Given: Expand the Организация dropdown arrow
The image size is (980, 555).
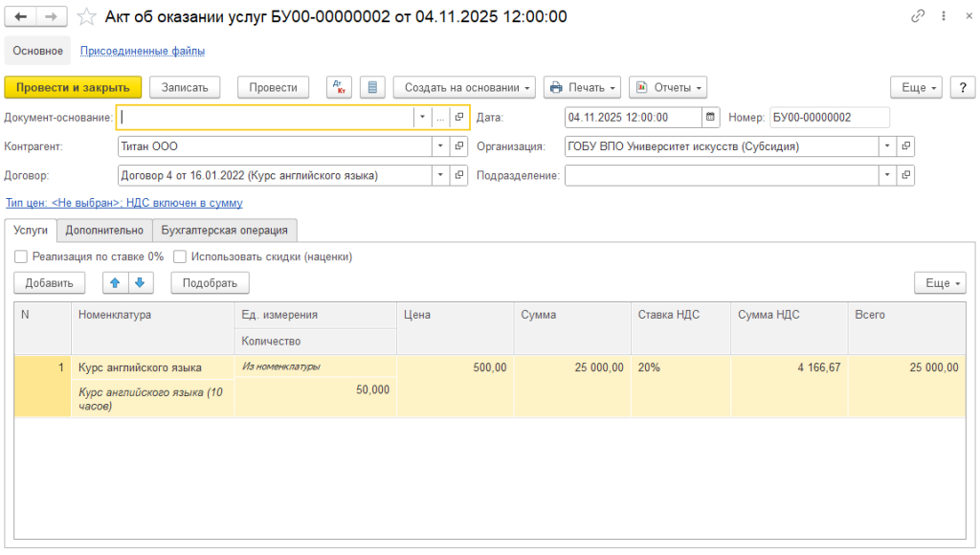Looking at the screenshot, I should (x=888, y=146).
